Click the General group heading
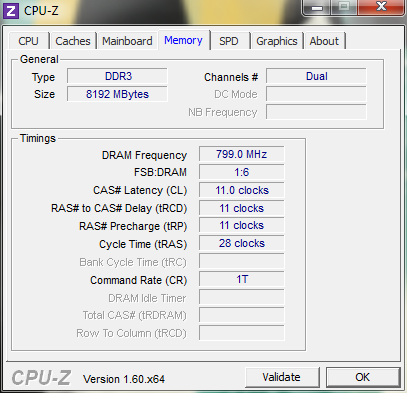The height and width of the screenshot is (393, 407). 39,59
